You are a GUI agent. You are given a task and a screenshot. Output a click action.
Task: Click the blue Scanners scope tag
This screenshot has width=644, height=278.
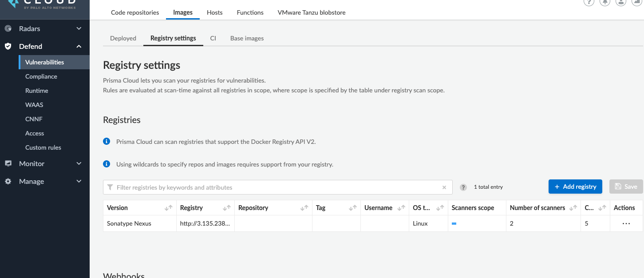pos(454,224)
